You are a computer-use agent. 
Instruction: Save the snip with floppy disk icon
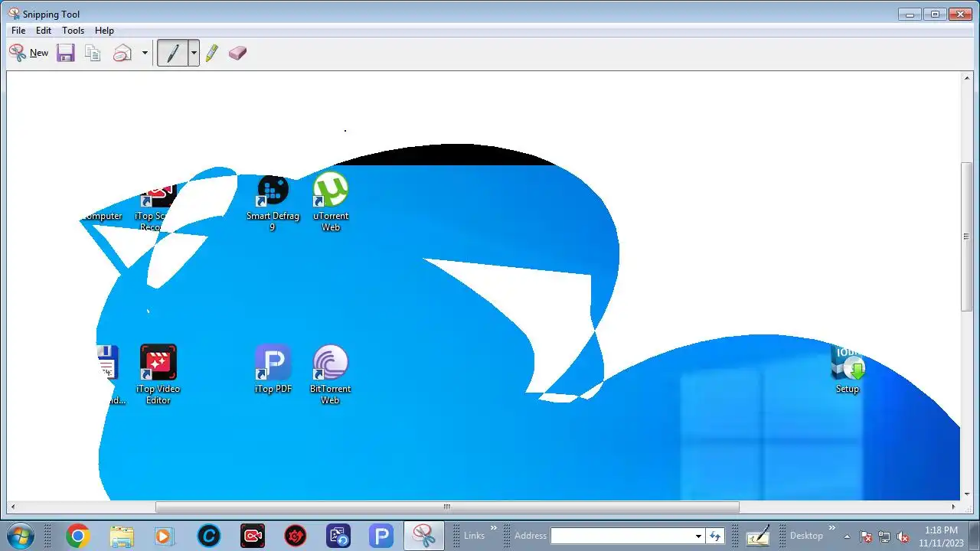click(66, 53)
